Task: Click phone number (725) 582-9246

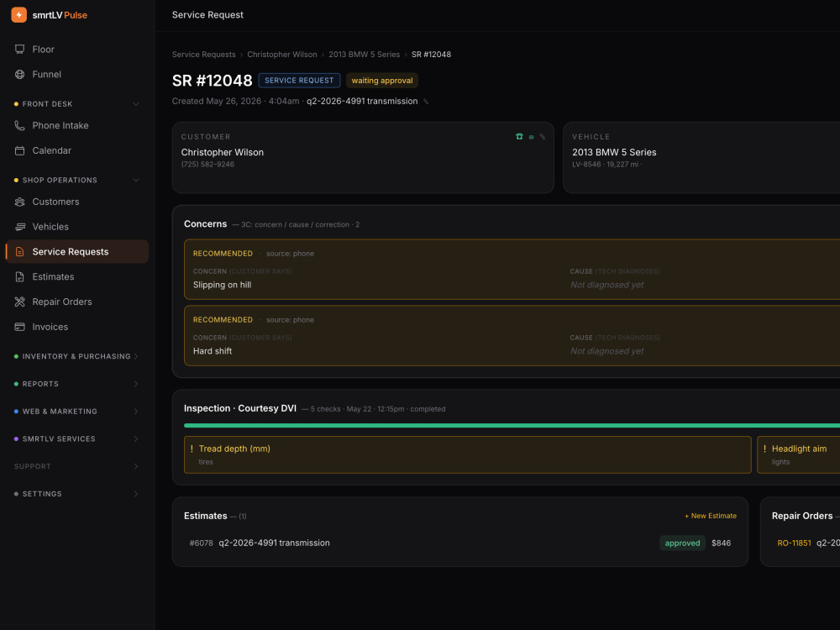Action: click(207, 165)
